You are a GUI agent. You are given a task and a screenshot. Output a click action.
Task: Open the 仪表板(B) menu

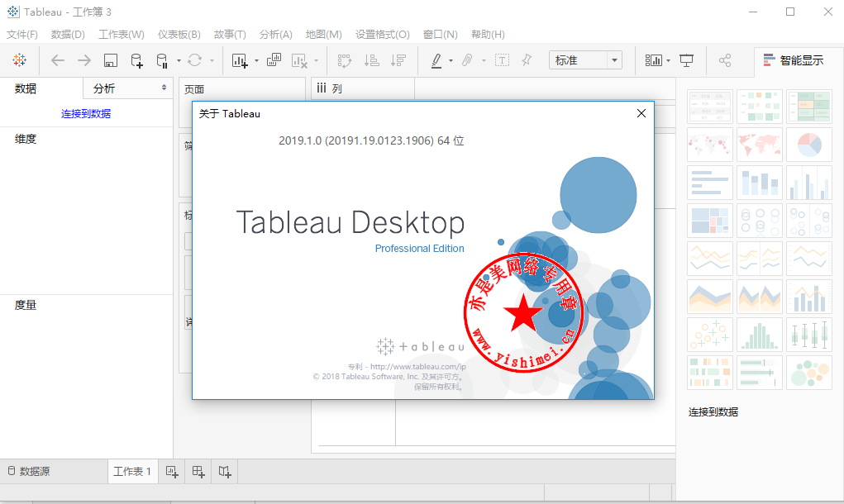[179, 35]
